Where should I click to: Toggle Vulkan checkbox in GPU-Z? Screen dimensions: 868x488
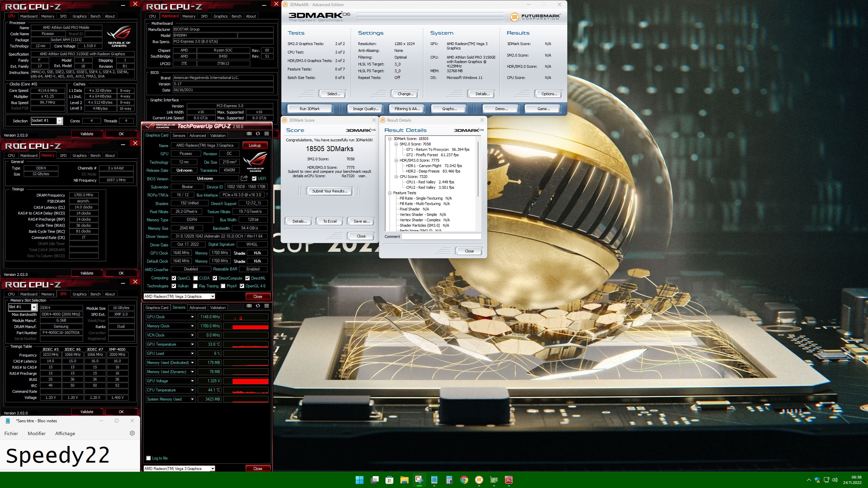tap(174, 286)
